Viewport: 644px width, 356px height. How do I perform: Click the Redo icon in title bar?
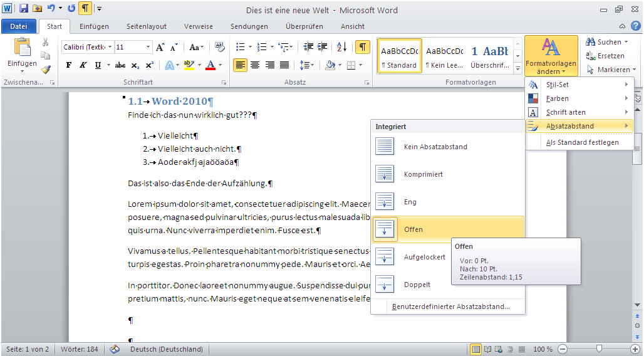click(71, 8)
